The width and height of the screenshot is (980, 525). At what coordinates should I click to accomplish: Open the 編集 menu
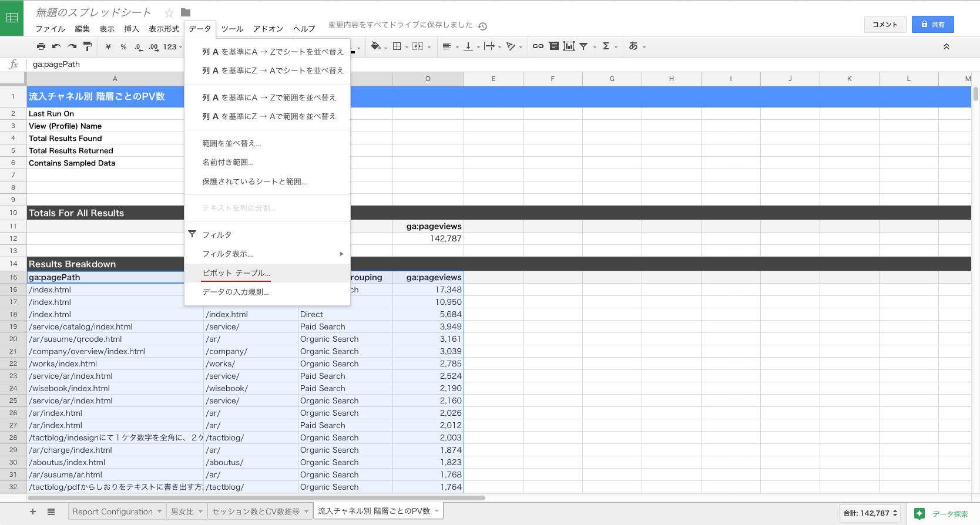tap(82, 29)
